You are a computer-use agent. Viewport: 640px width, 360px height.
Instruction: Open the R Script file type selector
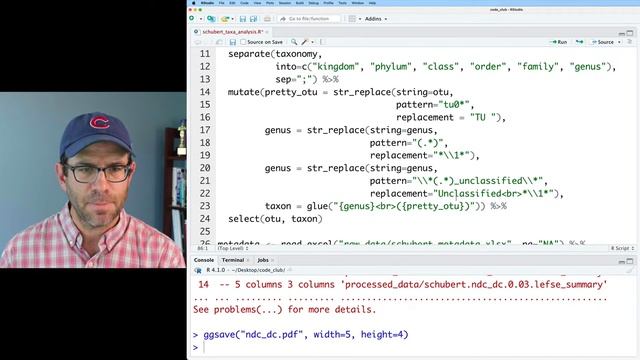[x=622, y=248]
